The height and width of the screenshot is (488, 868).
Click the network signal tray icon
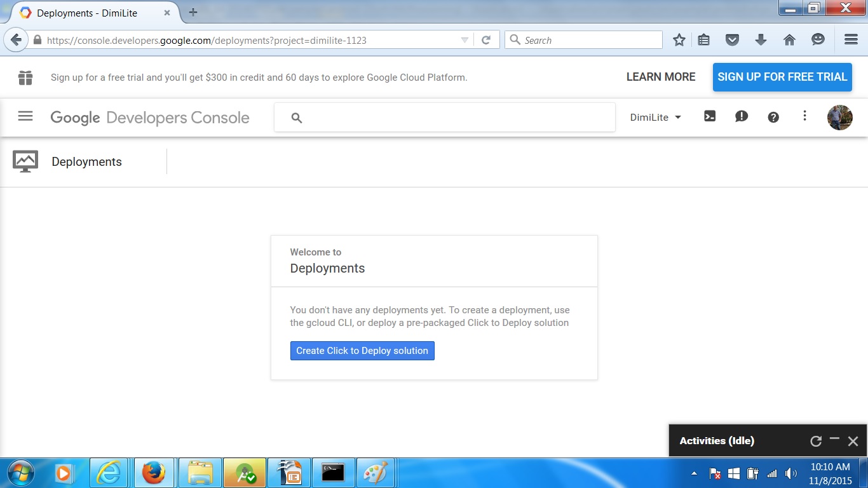pos(772,473)
